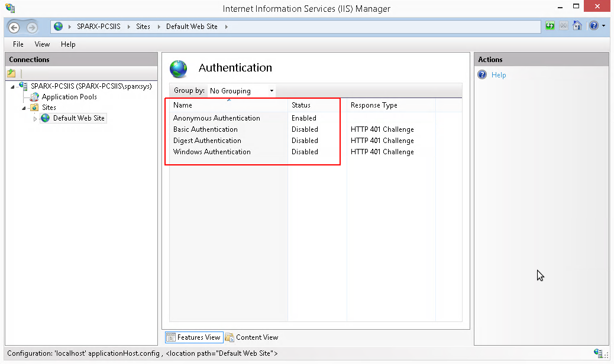Click the Help link in Actions pane

(499, 75)
